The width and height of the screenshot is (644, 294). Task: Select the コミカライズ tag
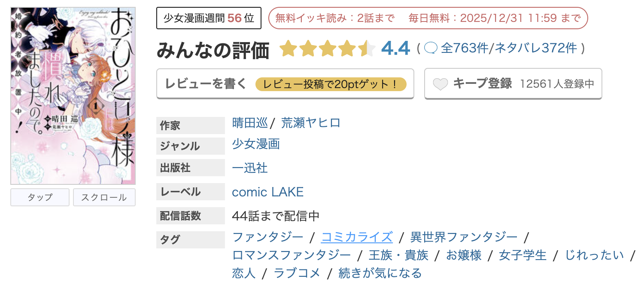point(356,237)
